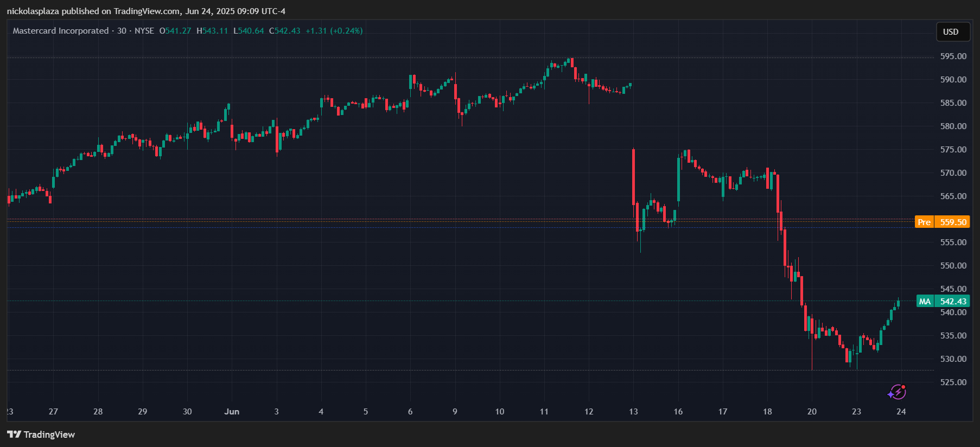Click the 580.00 price axis label
The height and width of the screenshot is (447, 980).
pos(953,126)
